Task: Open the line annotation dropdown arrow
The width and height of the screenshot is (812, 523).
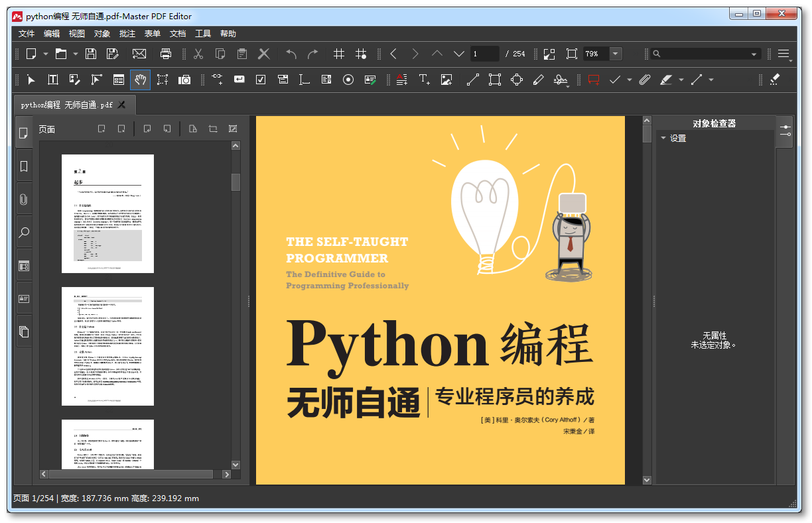Action: [x=711, y=80]
